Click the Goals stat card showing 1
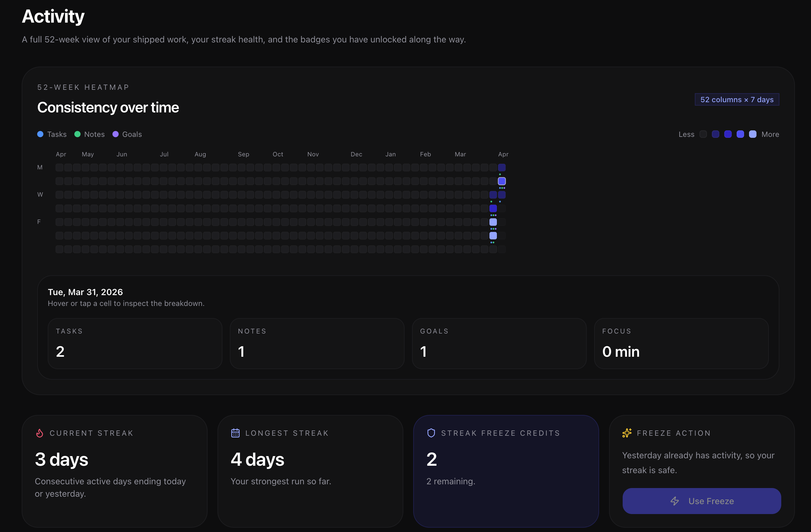The width and height of the screenshot is (811, 532). coord(499,343)
